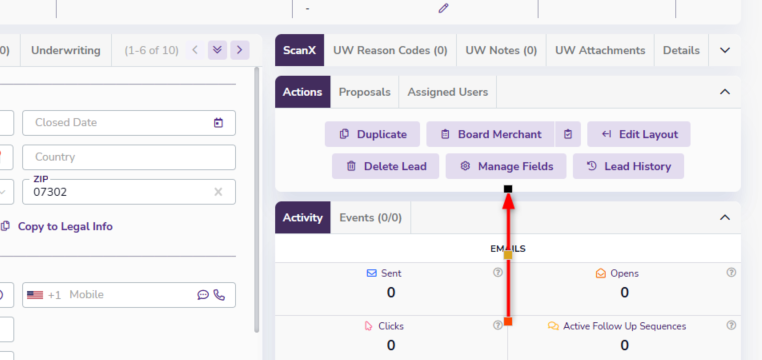Click help icon beside Active Follow Up Sequences
The image size is (762, 360).
click(731, 326)
